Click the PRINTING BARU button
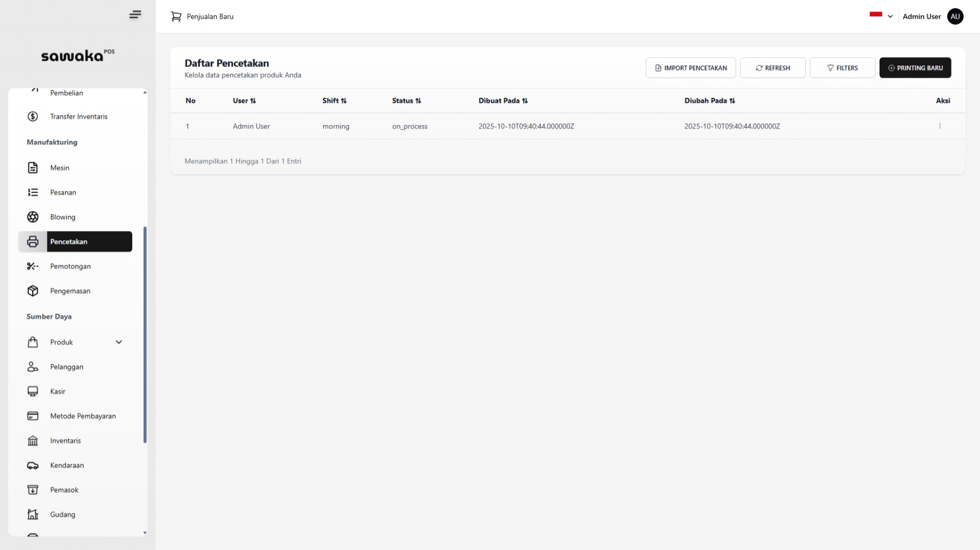The width and height of the screenshot is (980, 550). (x=916, y=68)
